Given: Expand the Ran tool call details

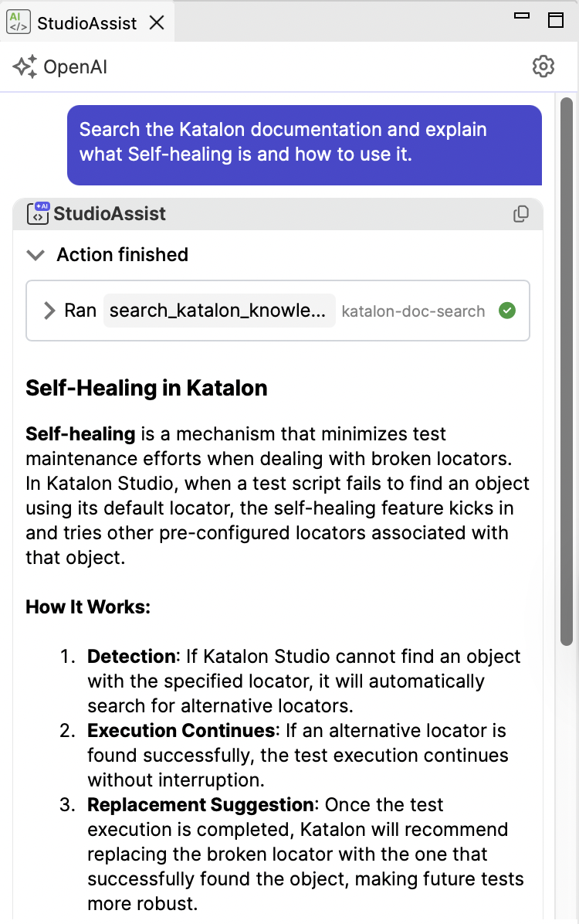Looking at the screenshot, I should [49, 311].
